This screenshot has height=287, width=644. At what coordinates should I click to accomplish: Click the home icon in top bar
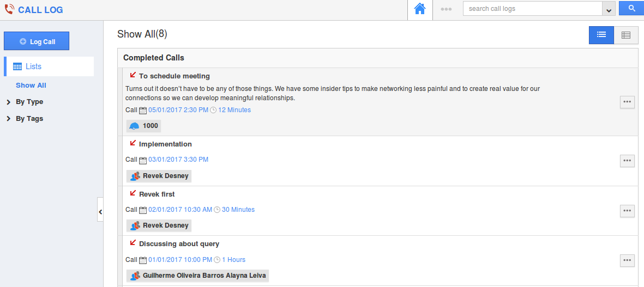(419, 9)
